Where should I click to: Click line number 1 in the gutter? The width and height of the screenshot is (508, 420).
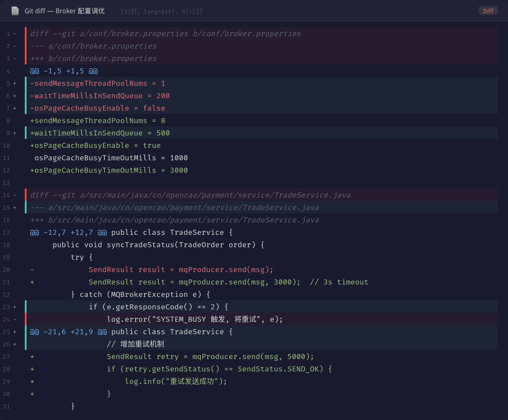pos(8,34)
